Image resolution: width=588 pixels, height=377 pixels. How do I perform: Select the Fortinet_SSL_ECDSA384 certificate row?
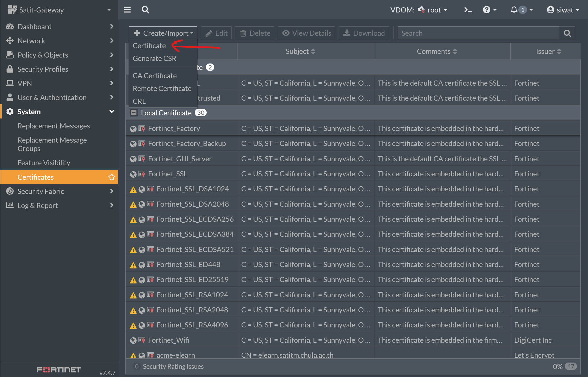pos(353,234)
